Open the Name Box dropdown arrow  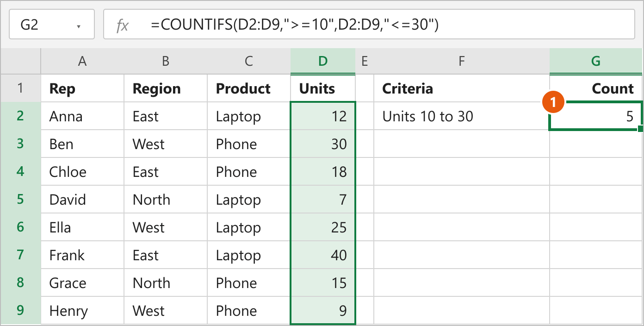click(x=79, y=26)
